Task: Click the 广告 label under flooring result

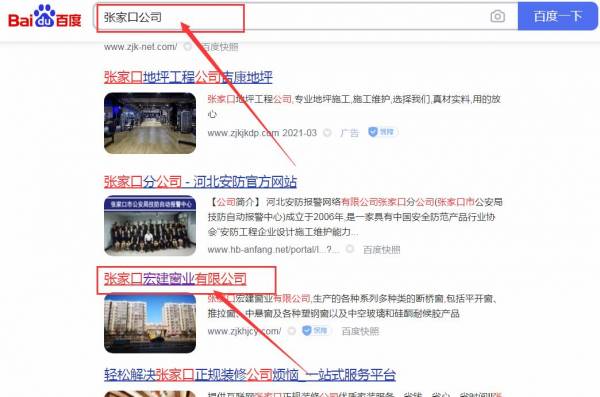Action: pos(349,133)
